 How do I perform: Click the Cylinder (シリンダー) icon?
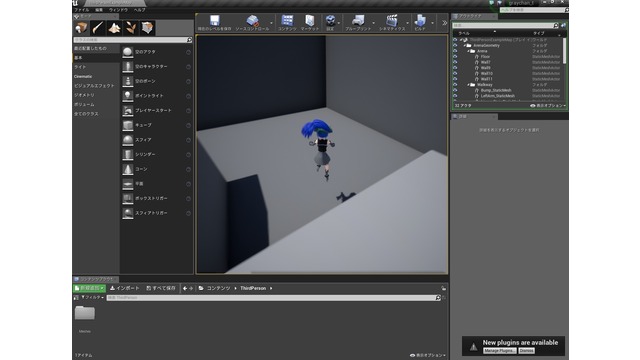point(128,154)
